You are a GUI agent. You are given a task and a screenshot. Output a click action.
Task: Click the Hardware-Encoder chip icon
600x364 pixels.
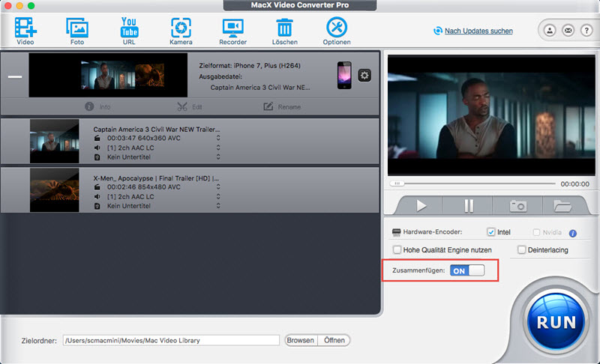coord(397,232)
